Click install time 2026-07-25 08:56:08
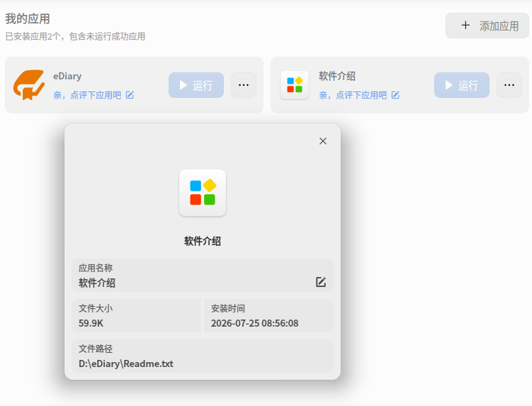Viewport: 532px width, 406px height. coord(255,323)
